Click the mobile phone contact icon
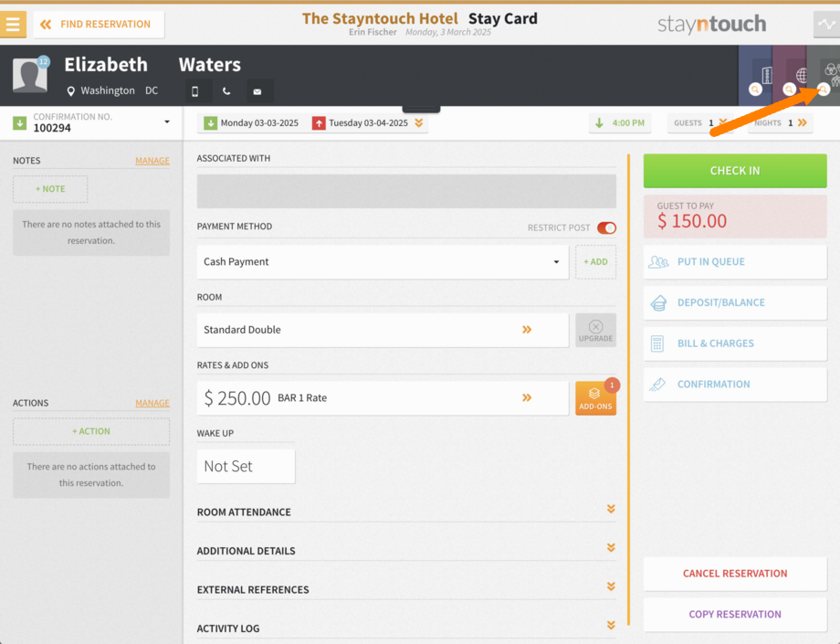 [x=195, y=91]
